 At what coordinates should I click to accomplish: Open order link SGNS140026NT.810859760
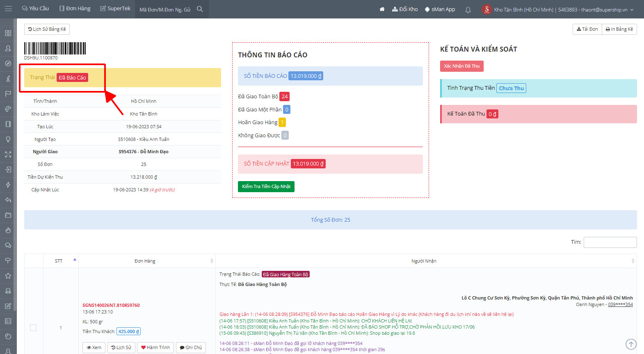(111, 305)
